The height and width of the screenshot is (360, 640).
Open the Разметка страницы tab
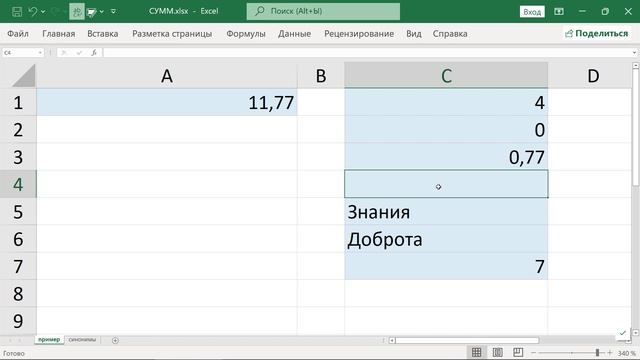(172, 34)
